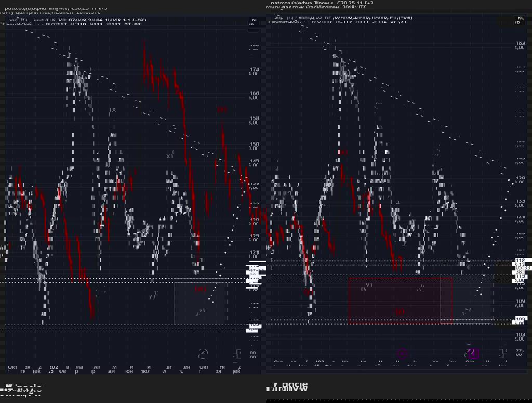
Task: Click purple circle event icon on right chart
Action: (401, 354)
